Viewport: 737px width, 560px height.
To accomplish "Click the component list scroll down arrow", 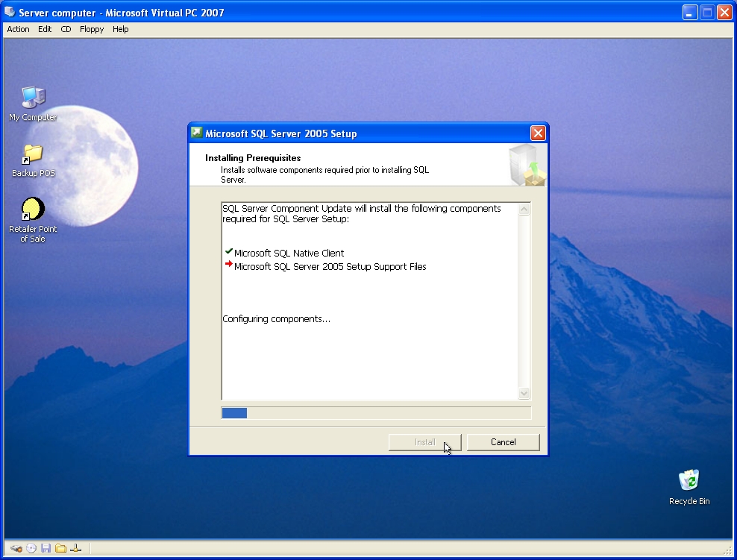I will (x=524, y=393).
